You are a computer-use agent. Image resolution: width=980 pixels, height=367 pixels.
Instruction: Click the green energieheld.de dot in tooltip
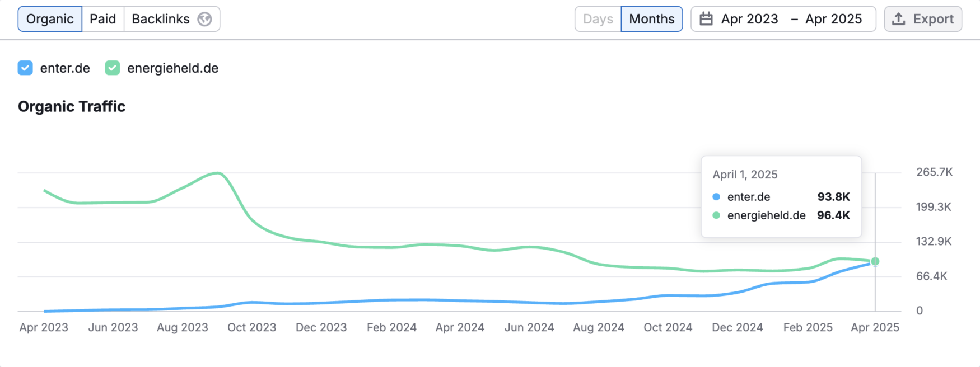coord(716,215)
